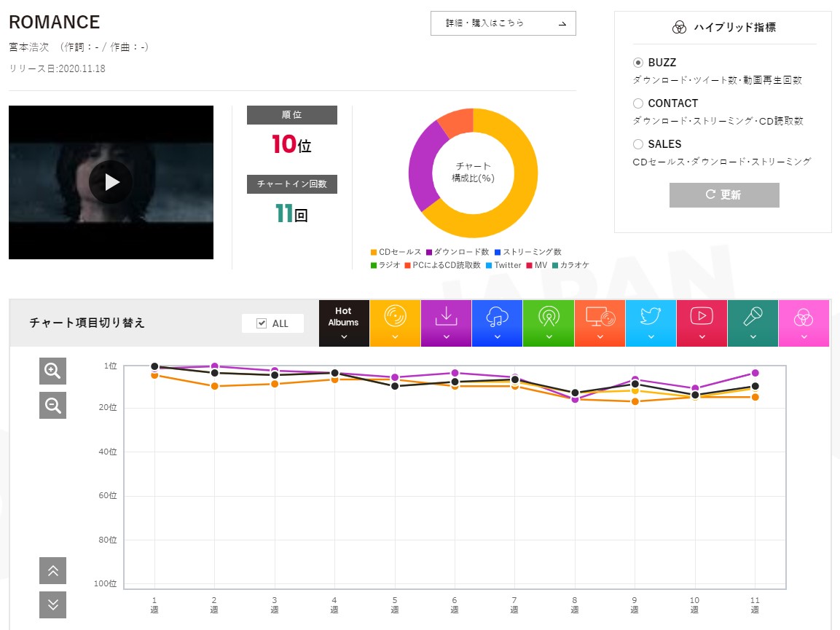Click the PCによるCD読取数 legend entry
This screenshot has width=840, height=630.
point(442,265)
